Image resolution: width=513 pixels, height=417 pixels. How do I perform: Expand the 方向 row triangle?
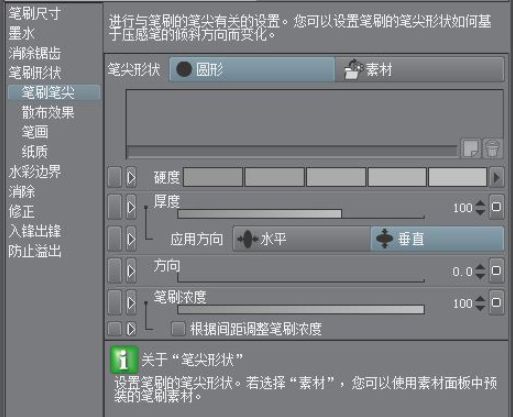click(x=131, y=271)
